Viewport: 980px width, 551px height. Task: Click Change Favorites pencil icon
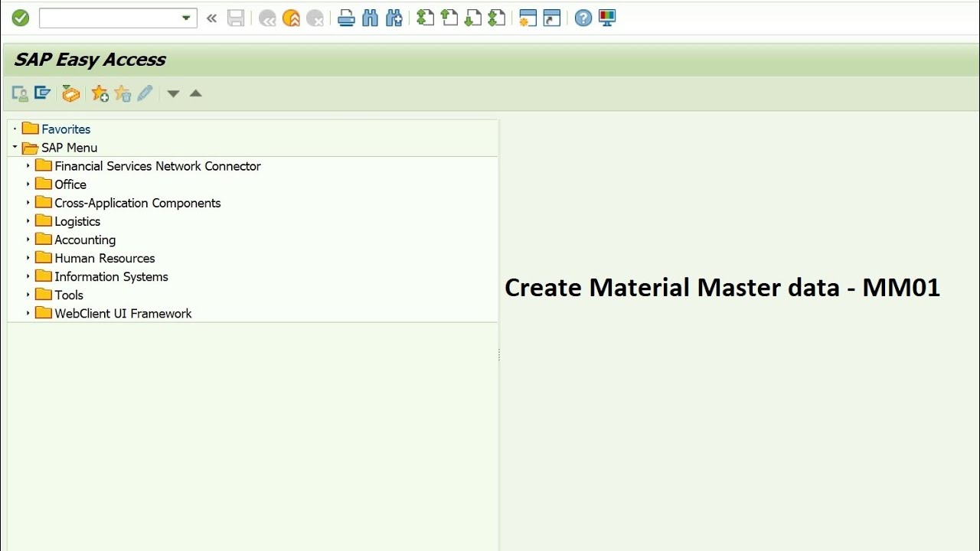pyautogui.click(x=145, y=93)
